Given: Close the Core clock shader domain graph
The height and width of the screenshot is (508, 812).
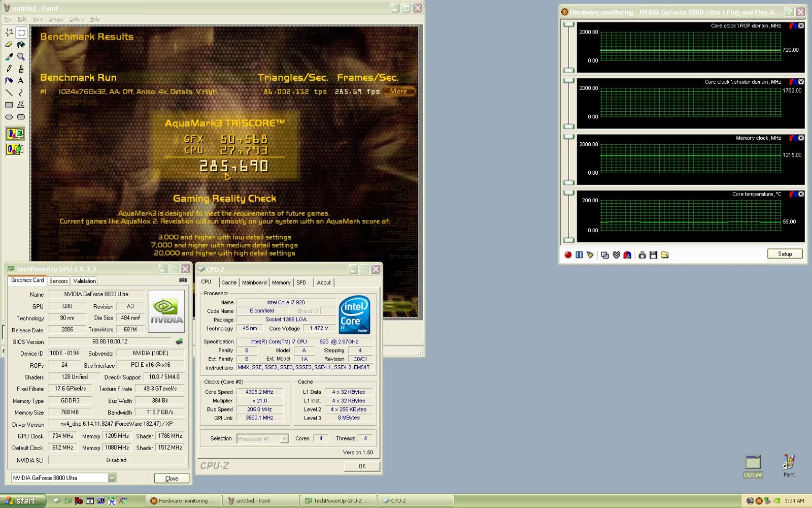Looking at the screenshot, I should click(801, 82).
